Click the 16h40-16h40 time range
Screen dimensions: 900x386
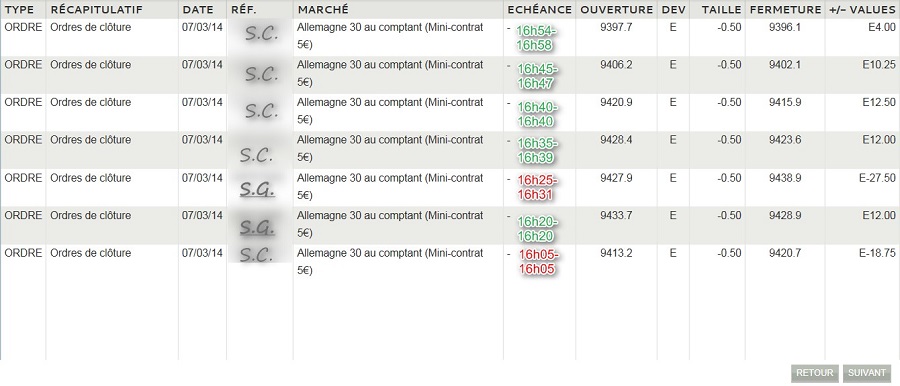pyautogui.click(x=536, y=114)
